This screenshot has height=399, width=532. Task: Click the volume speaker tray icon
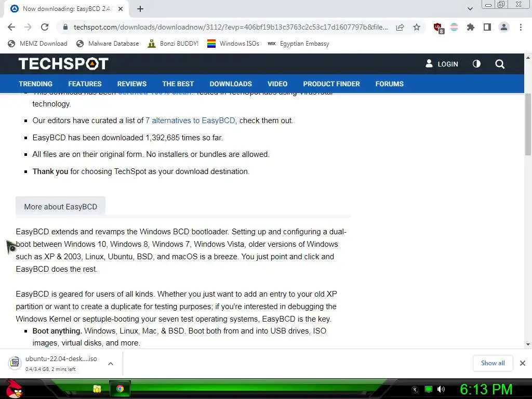click(441, 389)
